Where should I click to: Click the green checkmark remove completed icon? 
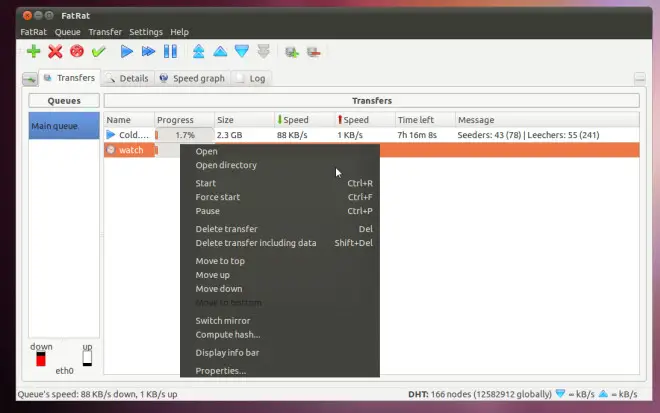[98, 51]
